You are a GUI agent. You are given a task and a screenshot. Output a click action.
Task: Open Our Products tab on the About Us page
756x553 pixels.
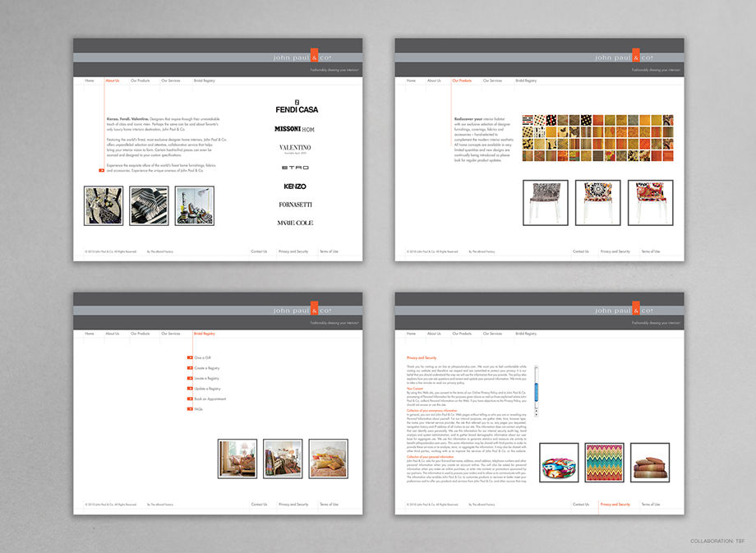point(141,81)
